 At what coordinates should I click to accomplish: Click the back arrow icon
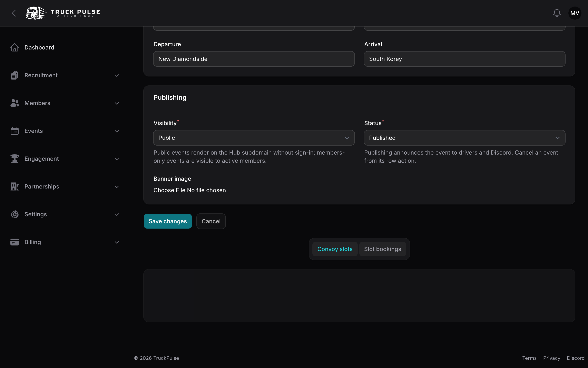(x=14, y=13)
